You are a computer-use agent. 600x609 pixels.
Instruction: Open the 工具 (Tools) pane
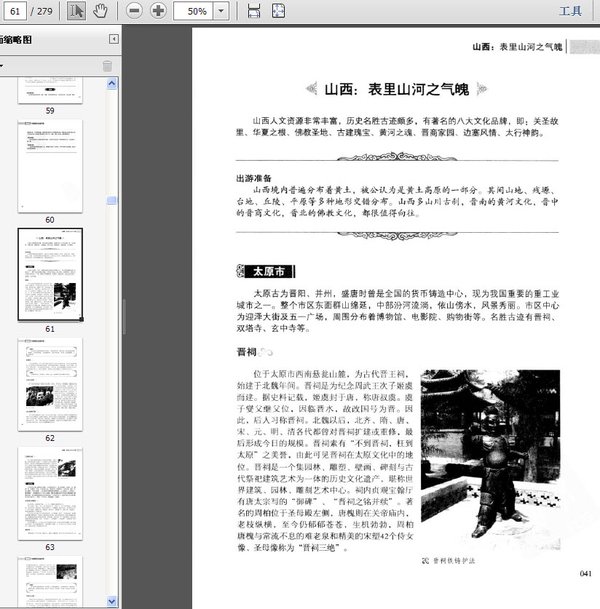[x=570, y=11]
